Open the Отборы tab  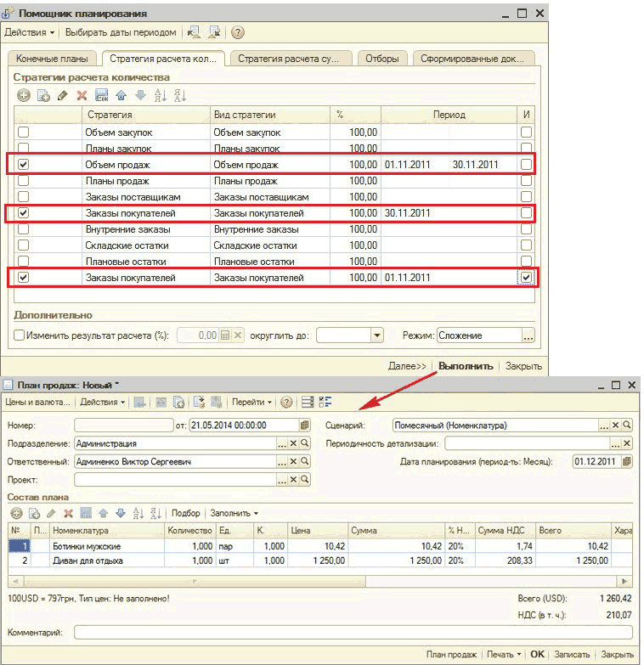[381, 59]
